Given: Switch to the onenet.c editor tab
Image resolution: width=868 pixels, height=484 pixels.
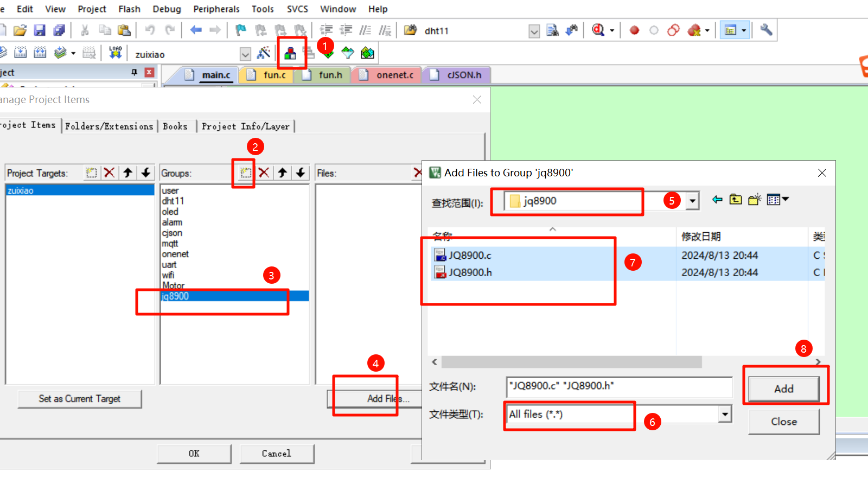Looking at the screenshot, I should (387, 75).
